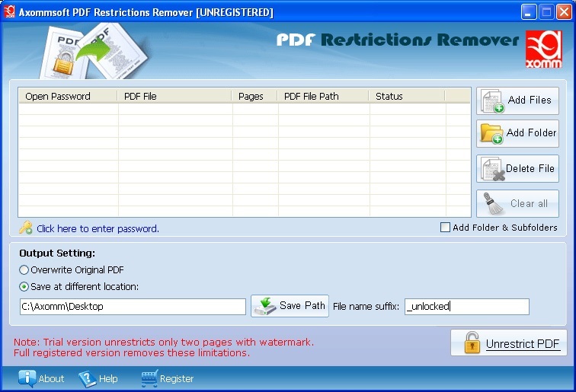
Task: Click the lock icon on Unrestrict PDF
Action: (472, 343)
